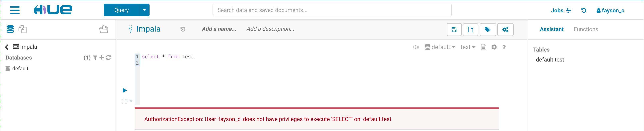Open the fayson_c user menu
Screen dimensions: 644x131
(x=610, y=11)
